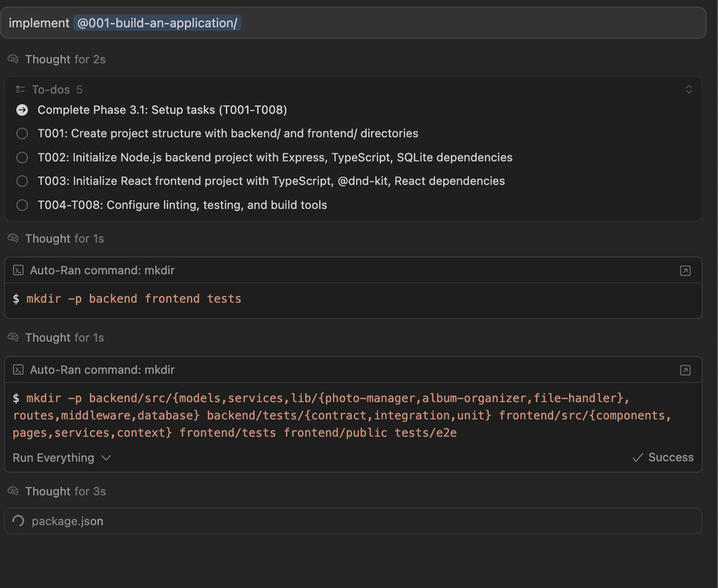This screenshot has height=588, width=718.
Task: Click the Success checkmark icon
Action: pyautogui.click(x=638, y=457)
